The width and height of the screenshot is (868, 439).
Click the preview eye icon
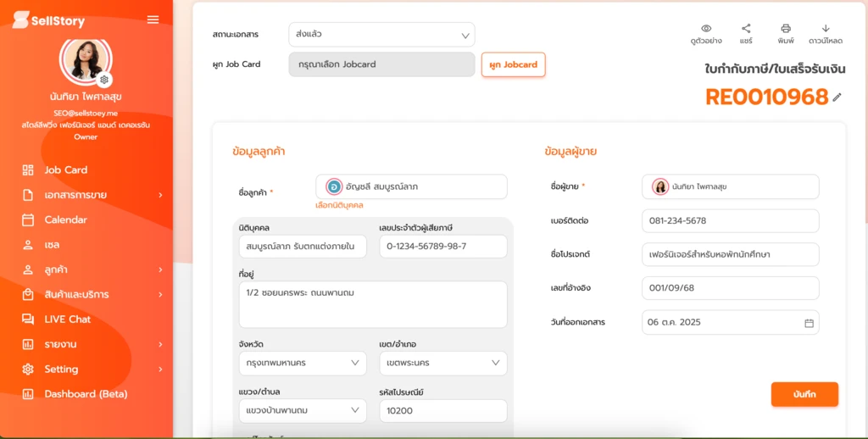click(x=705, y=29)
